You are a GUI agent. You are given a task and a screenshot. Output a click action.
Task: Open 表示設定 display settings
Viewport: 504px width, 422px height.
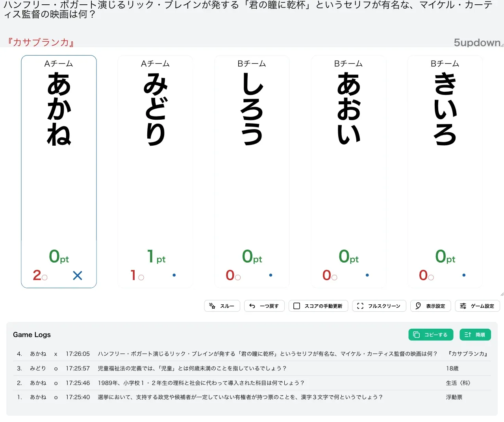pos(430,306)
